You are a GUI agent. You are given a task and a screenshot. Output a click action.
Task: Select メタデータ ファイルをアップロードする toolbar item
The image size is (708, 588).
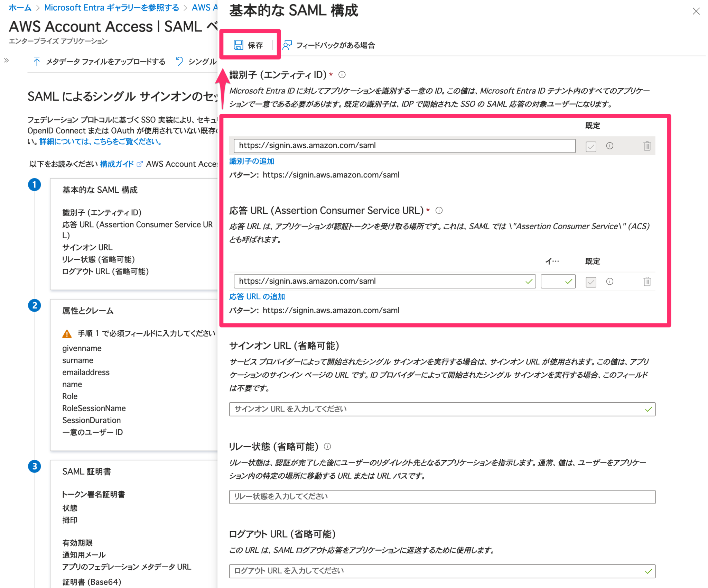point(105,61)
